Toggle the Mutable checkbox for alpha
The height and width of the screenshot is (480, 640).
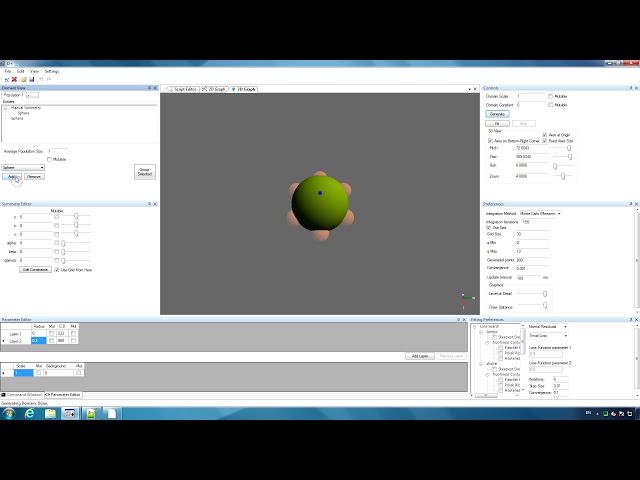point(56,243)
